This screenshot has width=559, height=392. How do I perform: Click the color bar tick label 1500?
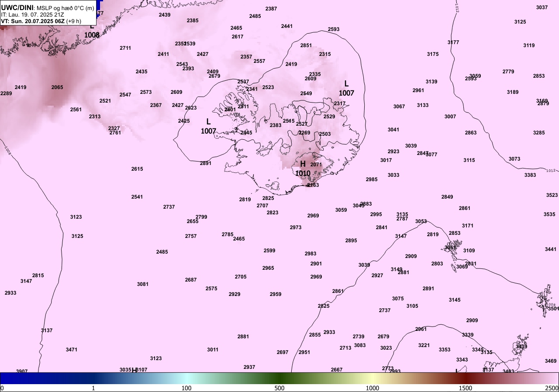pyautogui.click(x=465, y=388)
